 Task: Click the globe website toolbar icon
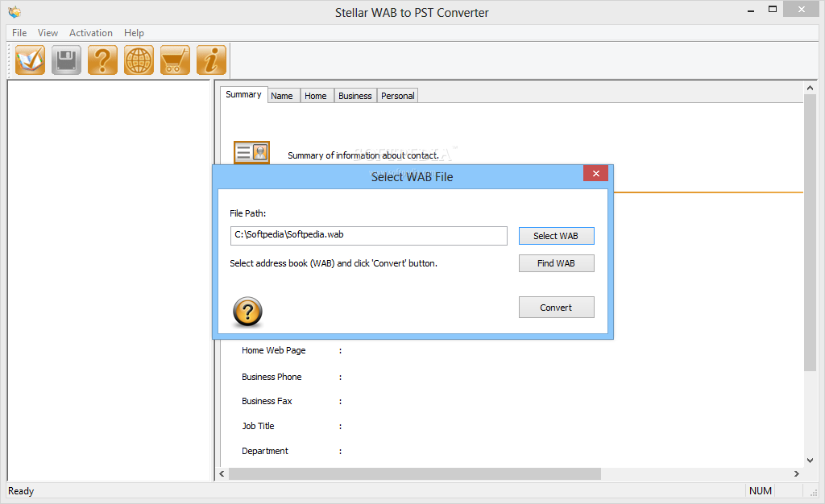pos(139,60)
